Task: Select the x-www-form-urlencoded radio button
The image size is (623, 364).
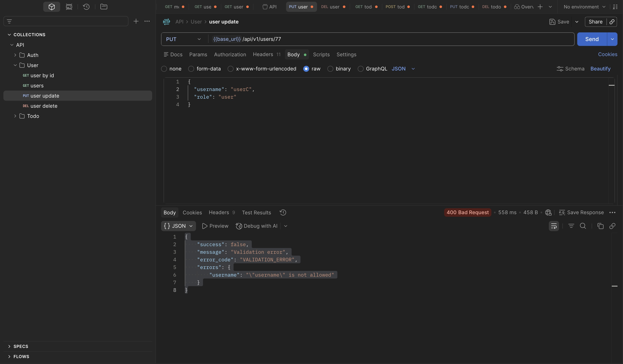Action: coord(230,69)
